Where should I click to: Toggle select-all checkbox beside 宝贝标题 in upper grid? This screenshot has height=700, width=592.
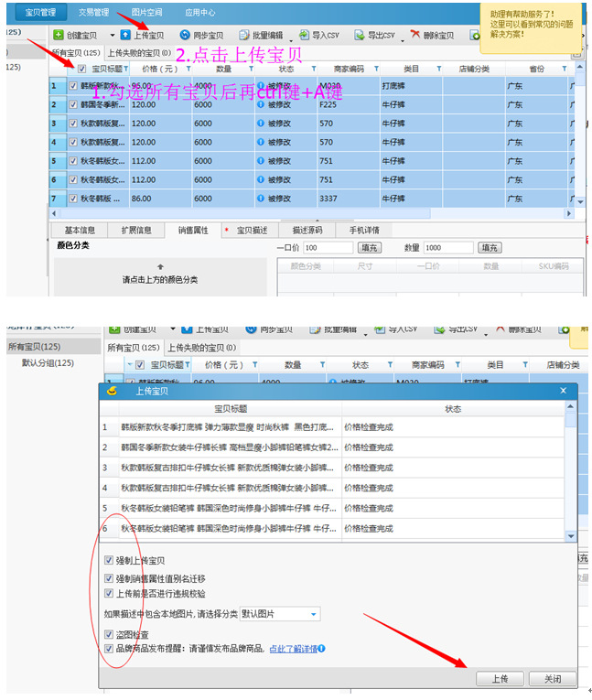pyautogui.click(x=81, y=69)
